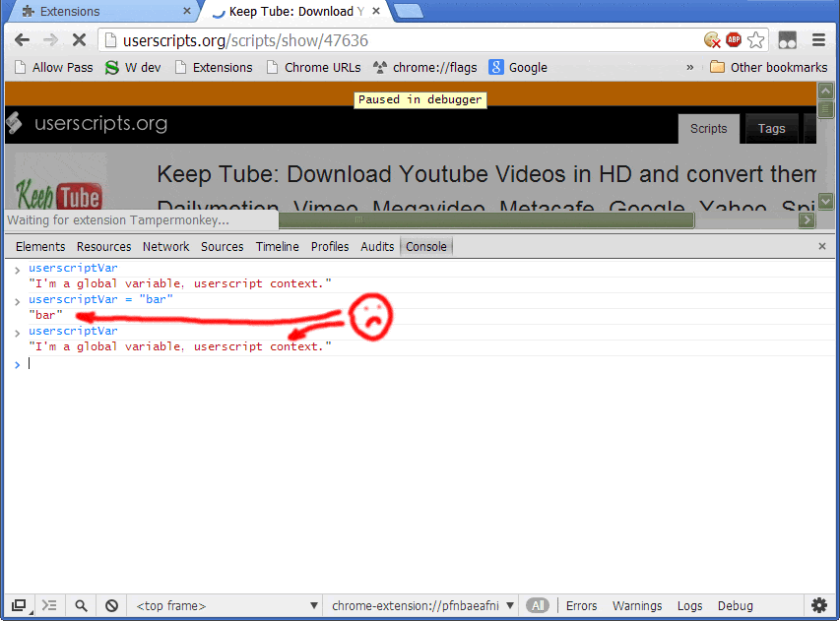Screen dimensions: 840x621
Task: Go forward to the next page
Action: pos(50,40)
